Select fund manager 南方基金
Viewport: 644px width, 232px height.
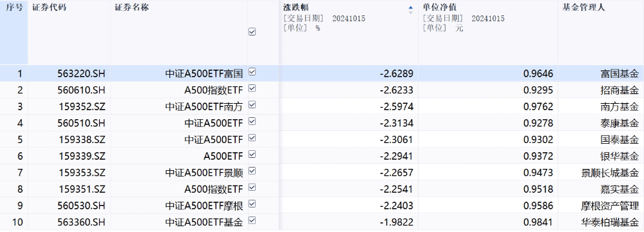[x=620, y=107]
